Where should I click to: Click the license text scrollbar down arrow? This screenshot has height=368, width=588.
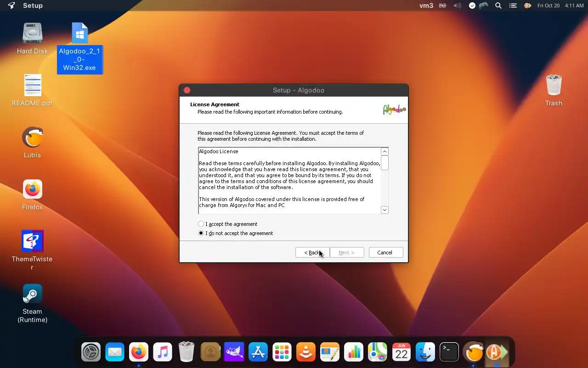coord(385,210)
